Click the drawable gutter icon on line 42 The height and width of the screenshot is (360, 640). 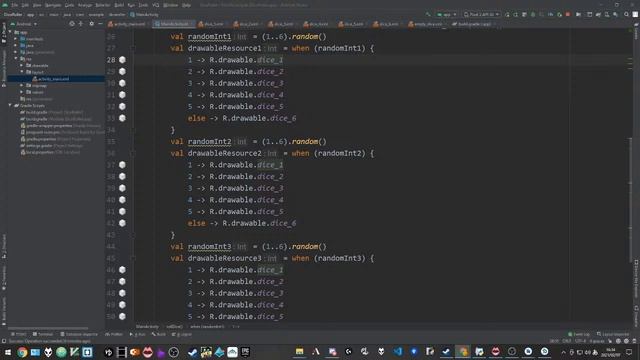(122, 223)
